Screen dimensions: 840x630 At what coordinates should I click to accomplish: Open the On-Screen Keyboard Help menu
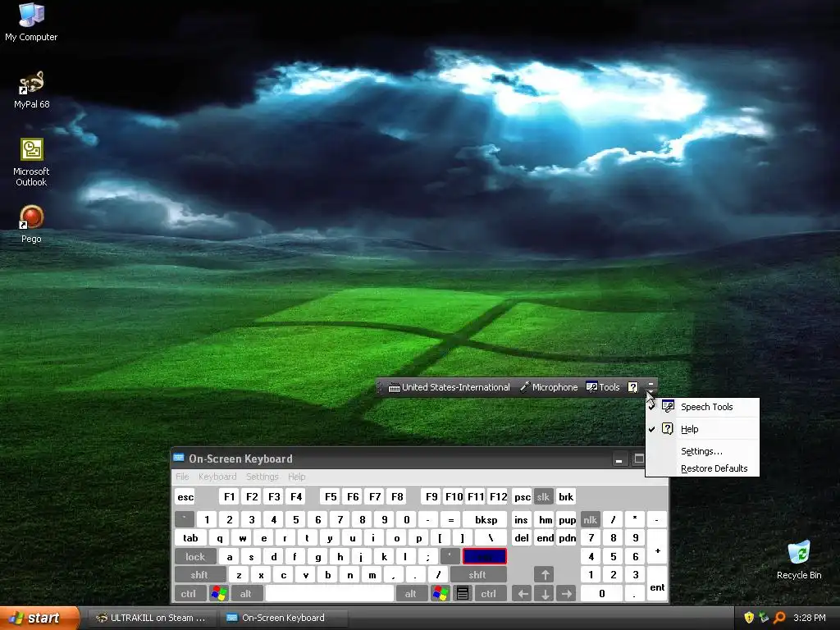tap(296, 477)
